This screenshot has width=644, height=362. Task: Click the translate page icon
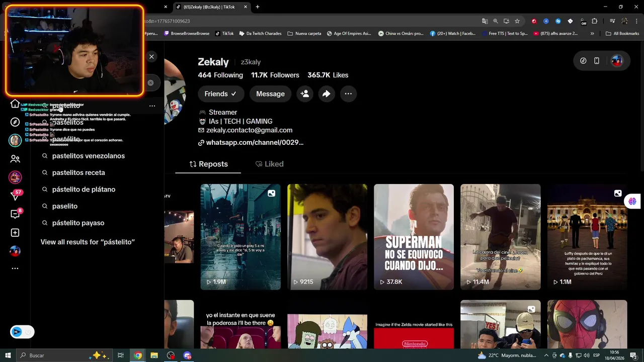click(485, 21)
